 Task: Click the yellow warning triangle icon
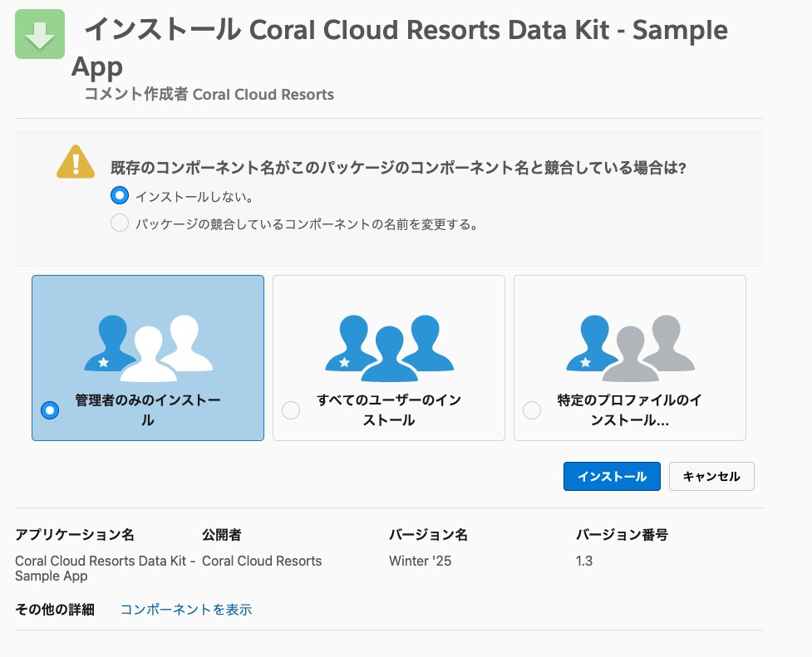point(76,162)
